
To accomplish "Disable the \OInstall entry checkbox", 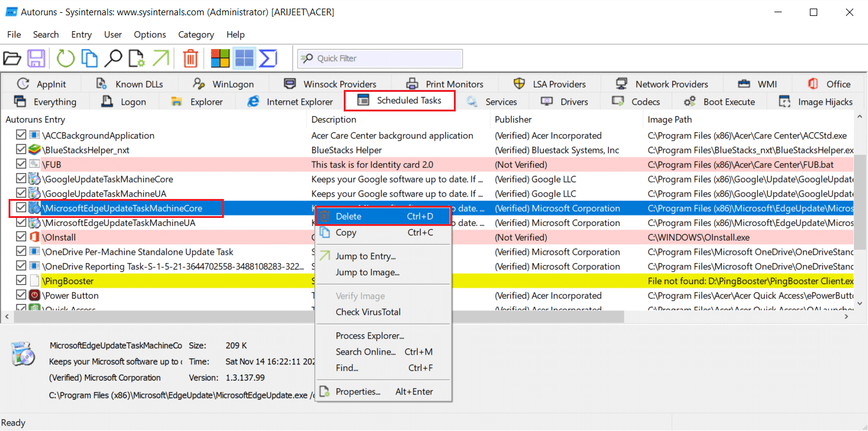I will point(21,238).
